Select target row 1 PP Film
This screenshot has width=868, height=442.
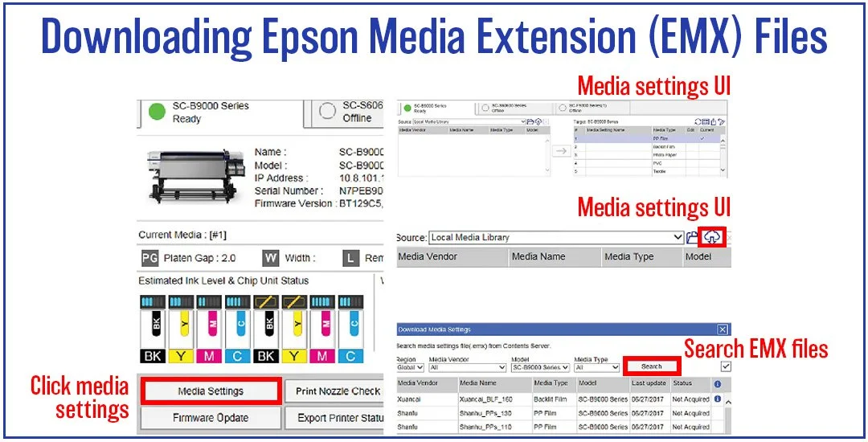[x=647, y=138]
